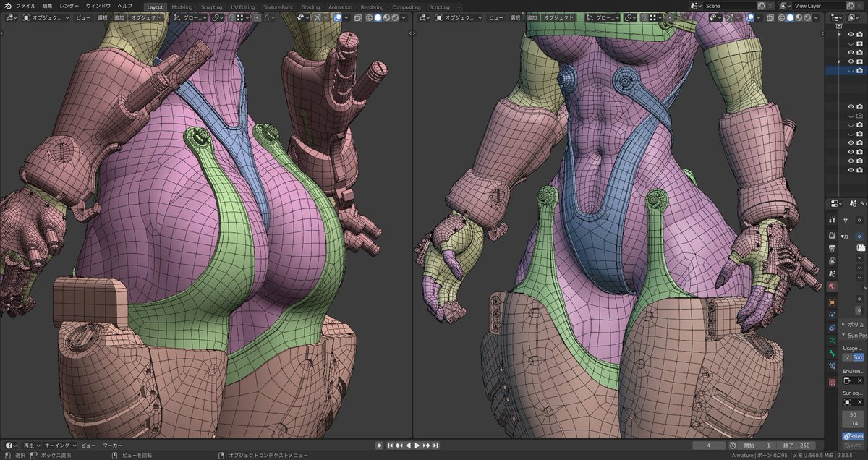Viewport: 868px width, 460px height.
Task: Select wireframe shading in left viewport
Action: (x=369, y=17)
